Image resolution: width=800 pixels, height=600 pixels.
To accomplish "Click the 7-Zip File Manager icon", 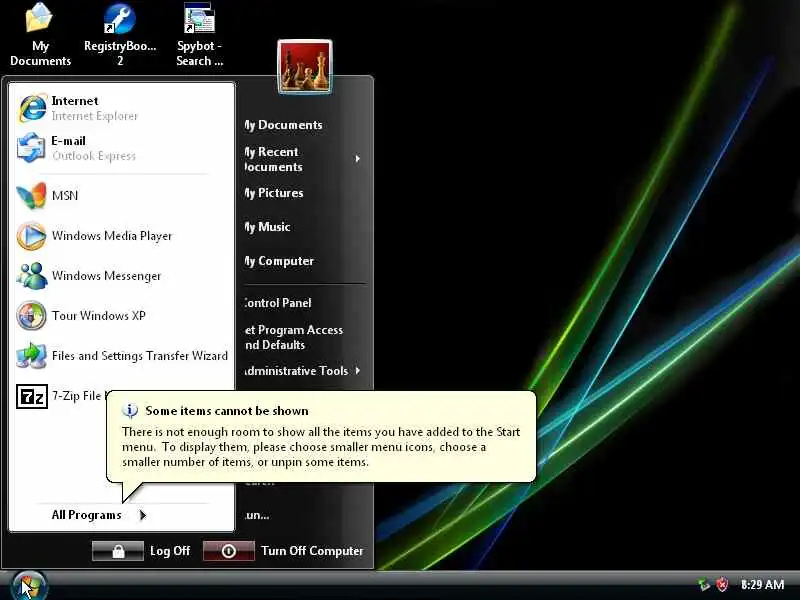I will click(x=32, y=396).
